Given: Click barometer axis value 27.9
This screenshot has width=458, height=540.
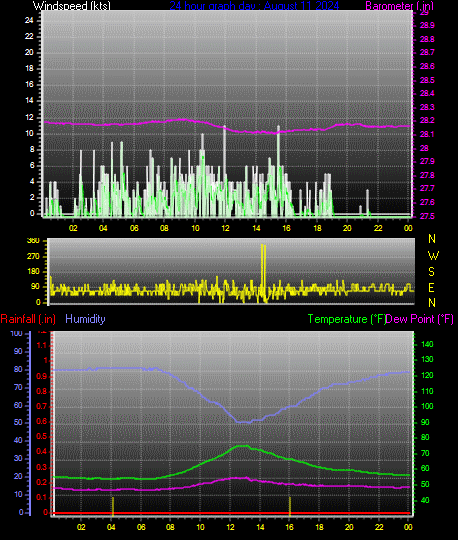Looking at the screenshot, I should click(427, 162).
